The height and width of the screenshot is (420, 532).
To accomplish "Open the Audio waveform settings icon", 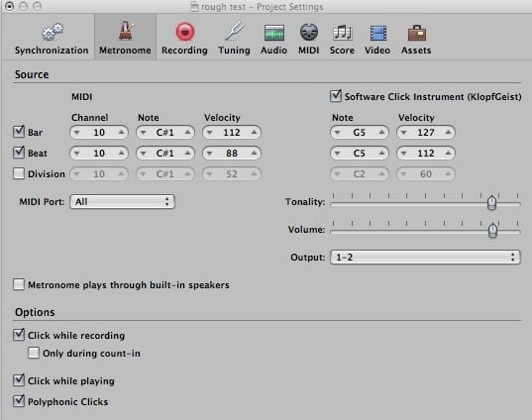I will [x=274, y=33].
